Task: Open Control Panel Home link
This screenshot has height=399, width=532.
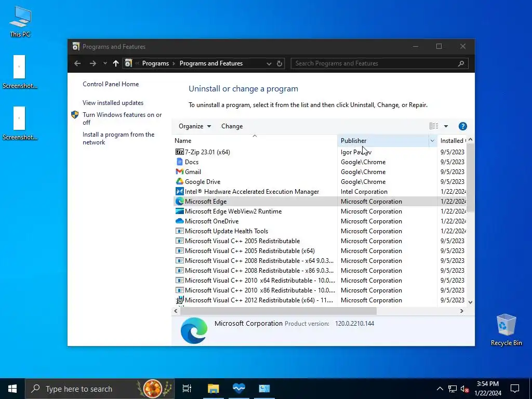Action: click(111, 84)
